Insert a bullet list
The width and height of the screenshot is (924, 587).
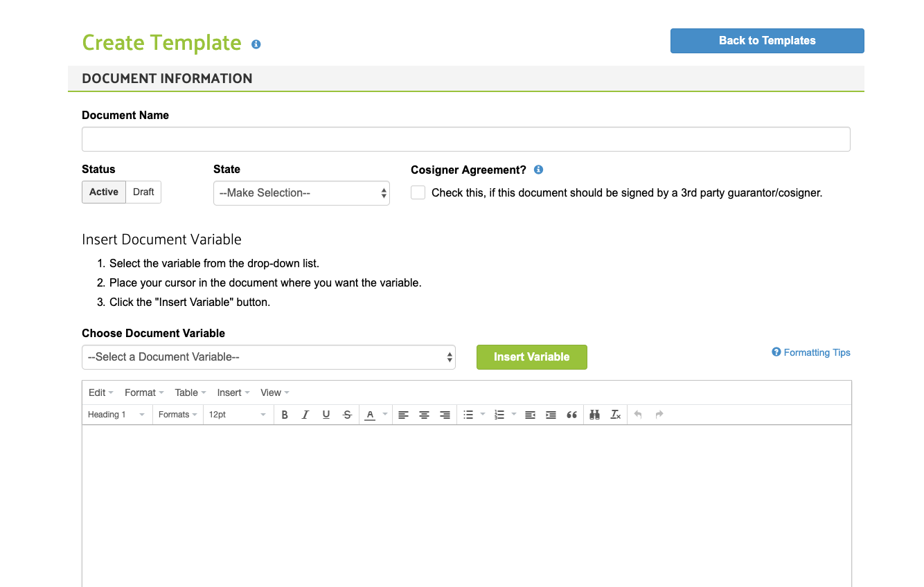(x=468, y=415)
